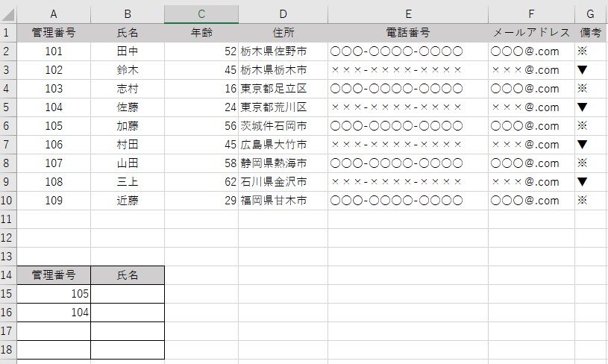The height and width of the screenshot is (364, 608).
Task: Select address cell 広島県大竹市
Action: 283,145
